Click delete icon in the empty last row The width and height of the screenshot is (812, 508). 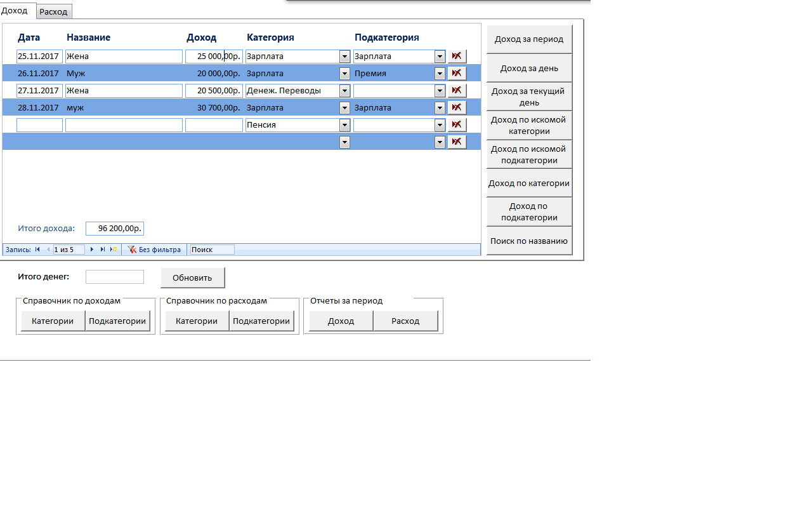[457, 142]
